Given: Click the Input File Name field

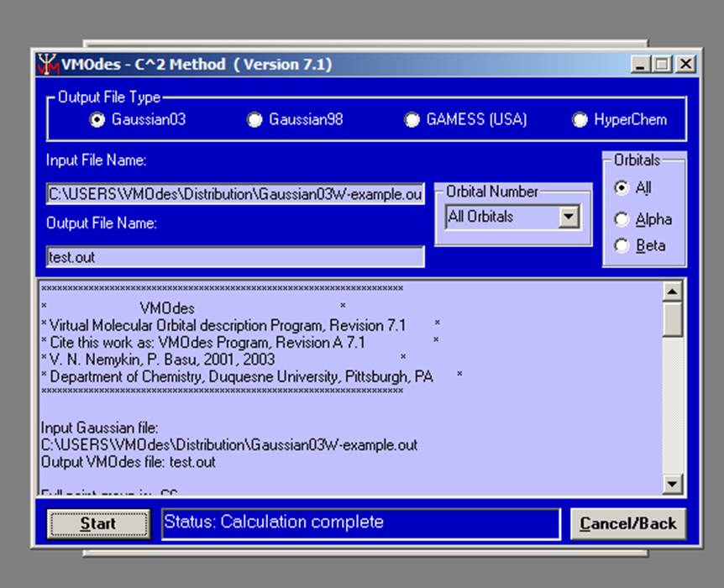Looking at the screenshot, I should [235, 194].
